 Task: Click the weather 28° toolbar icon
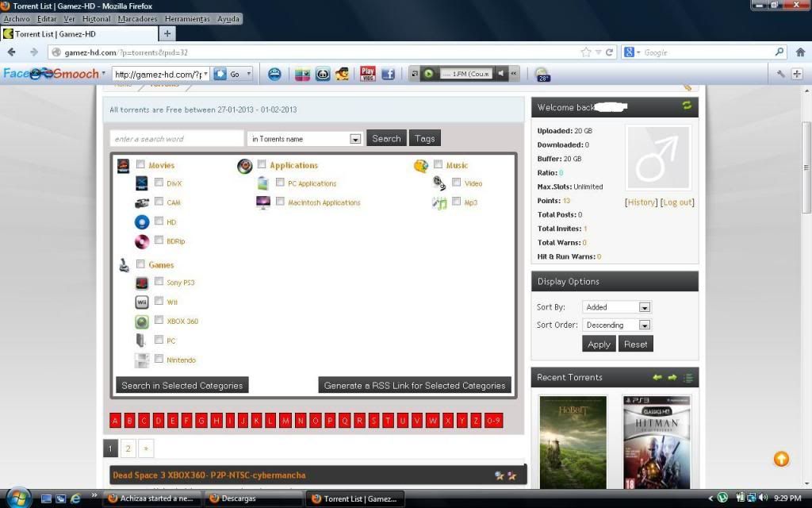click(542, 75)
